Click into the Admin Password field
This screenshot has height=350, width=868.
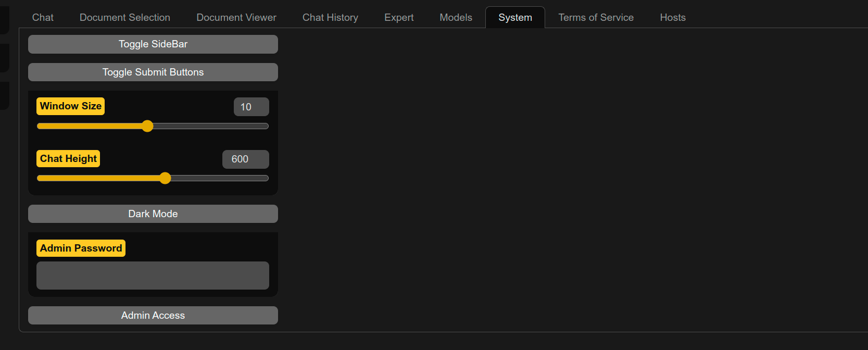pos(153,276)
